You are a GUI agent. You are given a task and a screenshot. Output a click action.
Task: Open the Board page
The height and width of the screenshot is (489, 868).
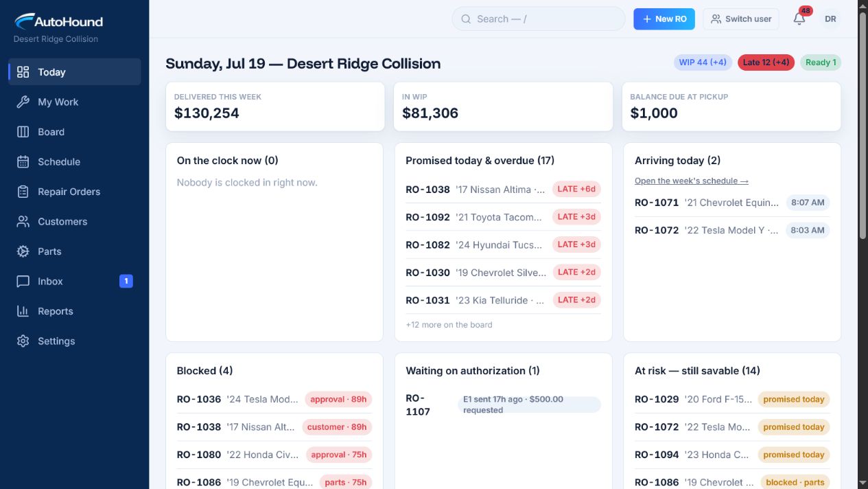point(75,132)
